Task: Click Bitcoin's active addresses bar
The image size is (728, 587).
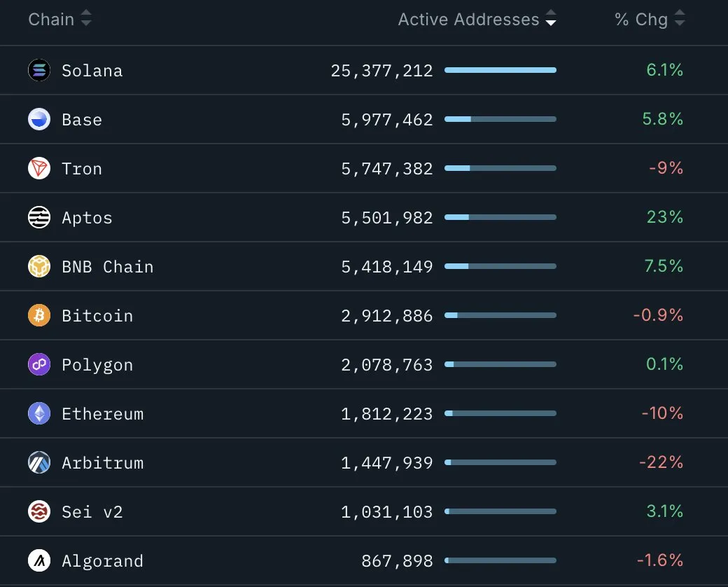Action: 500,315
